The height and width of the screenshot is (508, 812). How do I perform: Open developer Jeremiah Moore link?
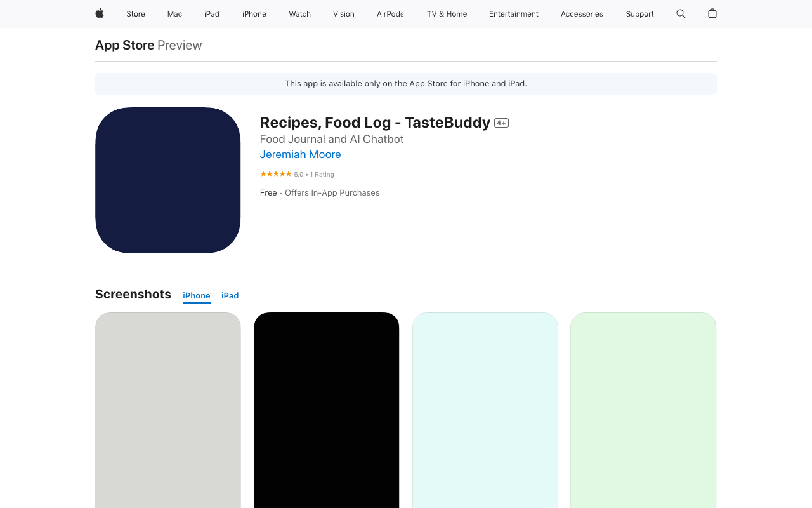pyautogui.click(x=301, y=154)
